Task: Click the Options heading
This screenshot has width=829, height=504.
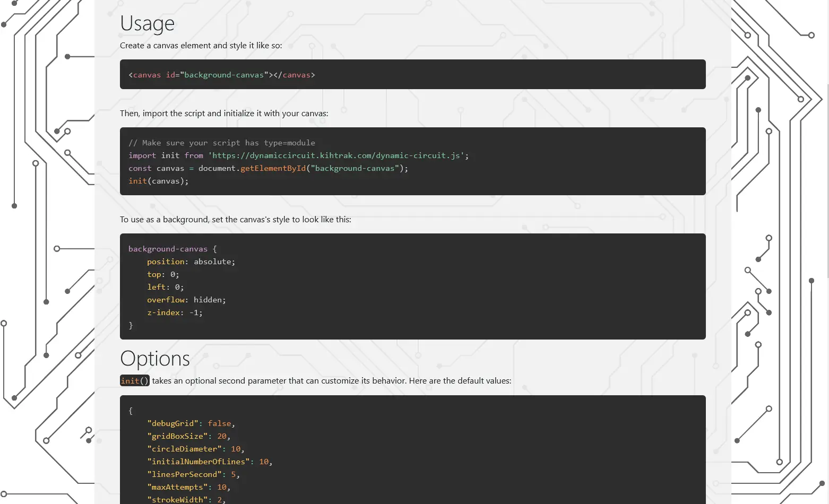Action: pyautogui.click(x=155, y=359)
